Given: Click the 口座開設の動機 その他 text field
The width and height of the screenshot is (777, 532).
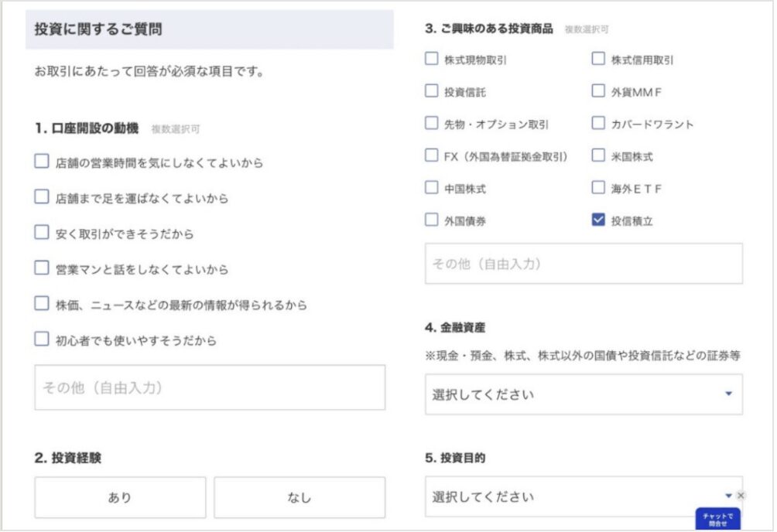Looking at the screenshot, I should click(x=210, y=387).
